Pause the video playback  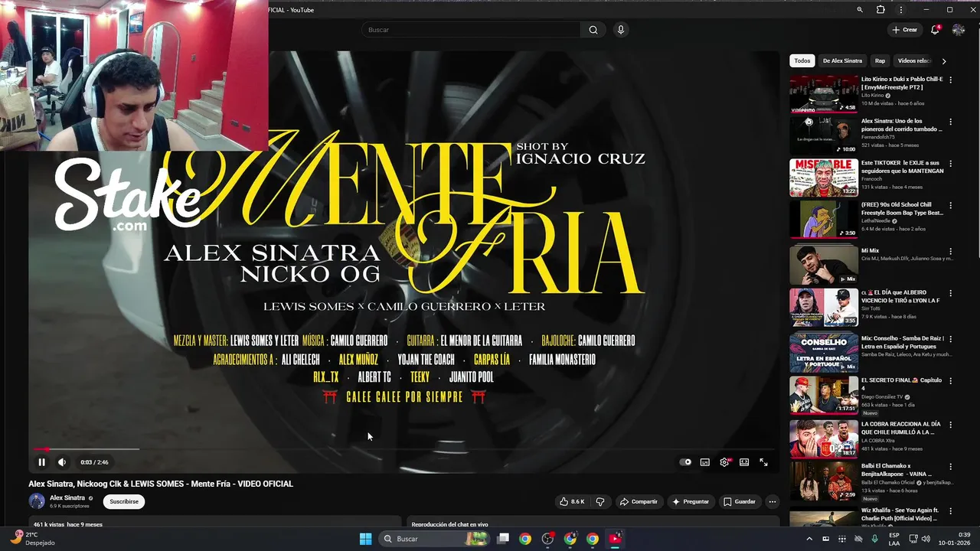pos(41,462)
